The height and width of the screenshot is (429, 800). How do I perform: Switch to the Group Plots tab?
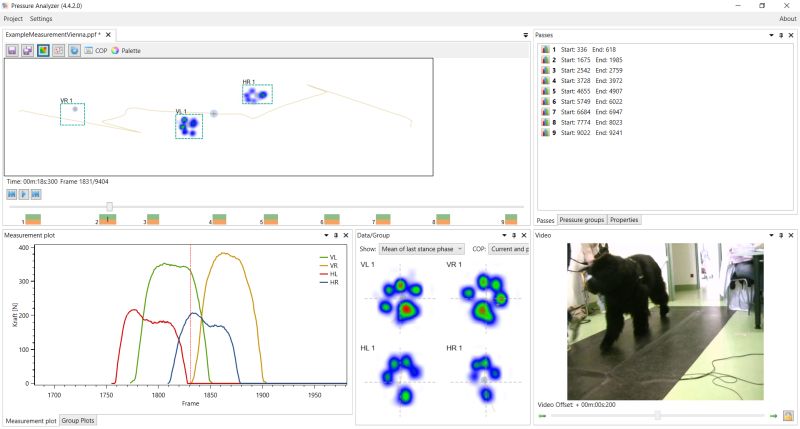click(x=78, y=421)
